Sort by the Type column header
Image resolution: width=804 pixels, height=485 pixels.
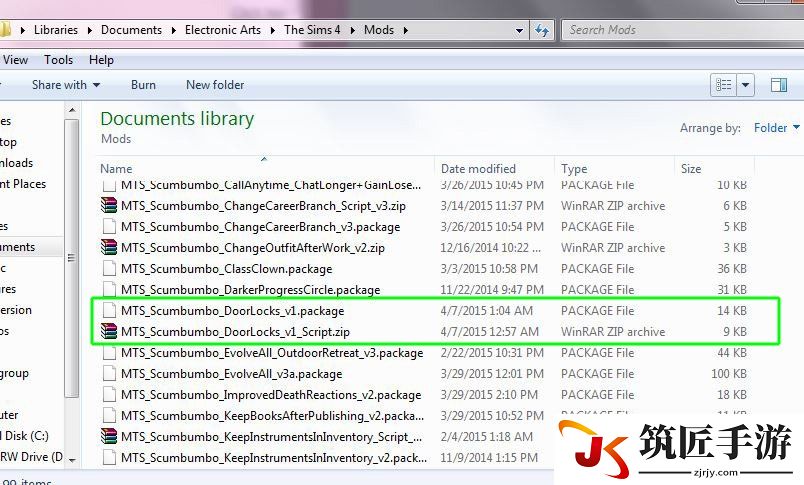tap(574, 169)
